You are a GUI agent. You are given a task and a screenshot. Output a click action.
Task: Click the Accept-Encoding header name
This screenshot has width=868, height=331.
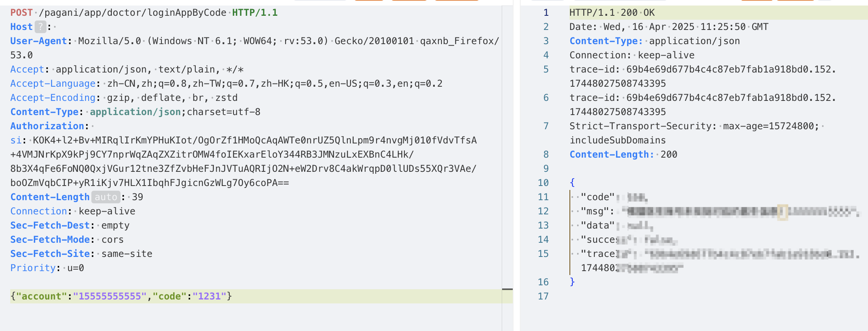[x=53, y=98]
